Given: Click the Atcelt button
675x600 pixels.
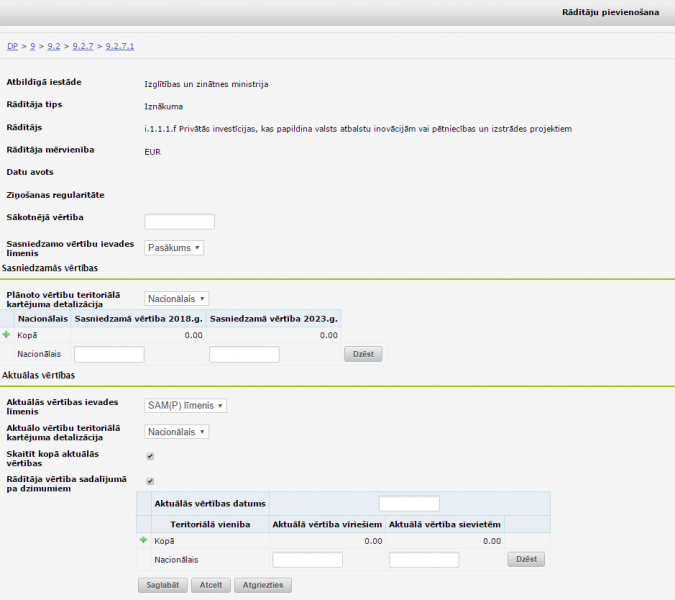Looking at the screenshot, I should [213, 585].
